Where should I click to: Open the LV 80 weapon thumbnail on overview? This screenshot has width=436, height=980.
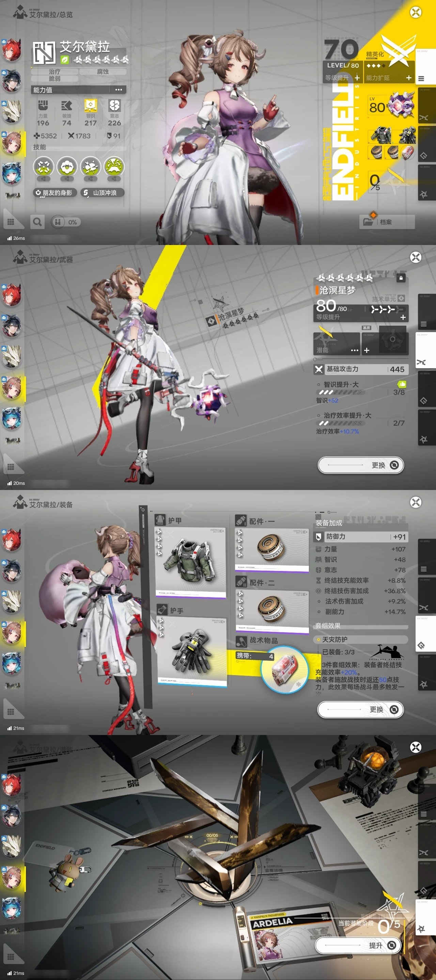point(391,104)
